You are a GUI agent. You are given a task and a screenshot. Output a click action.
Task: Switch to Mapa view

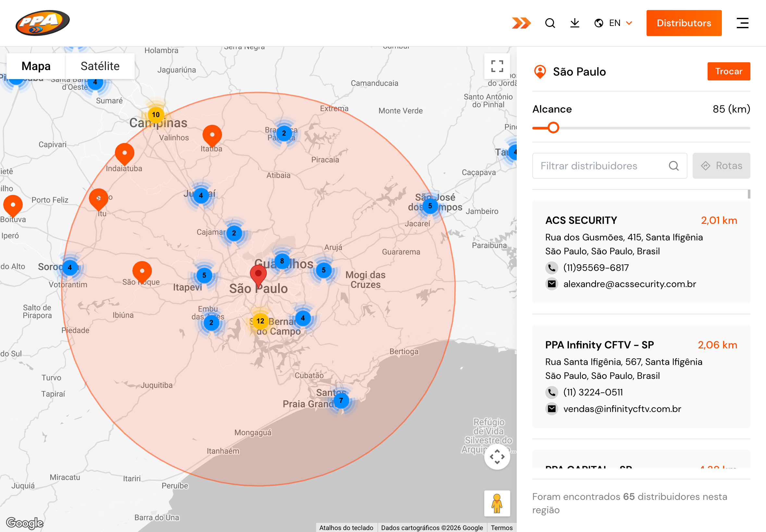(x=36, y=66)
